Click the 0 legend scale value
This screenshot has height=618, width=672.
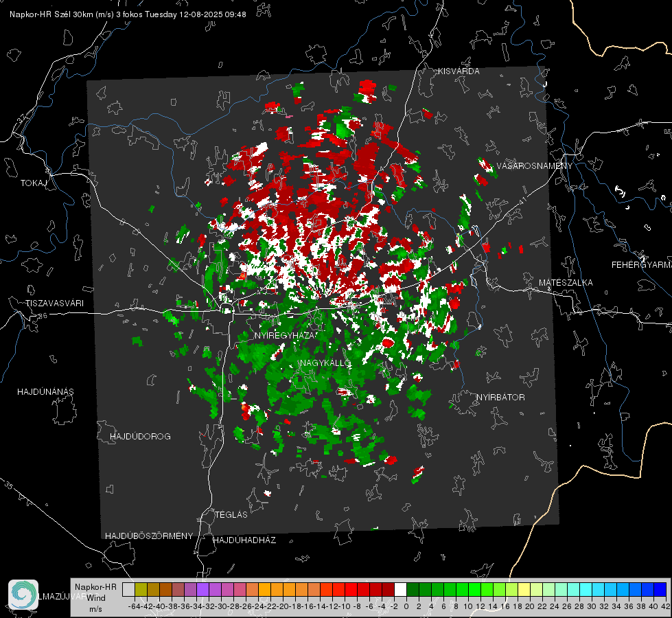tap(406, 606)
